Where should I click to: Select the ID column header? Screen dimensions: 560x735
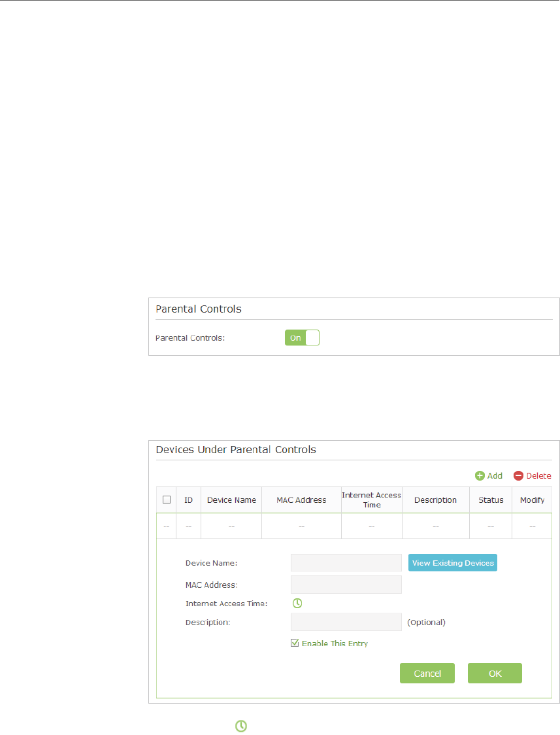point(188,500)
